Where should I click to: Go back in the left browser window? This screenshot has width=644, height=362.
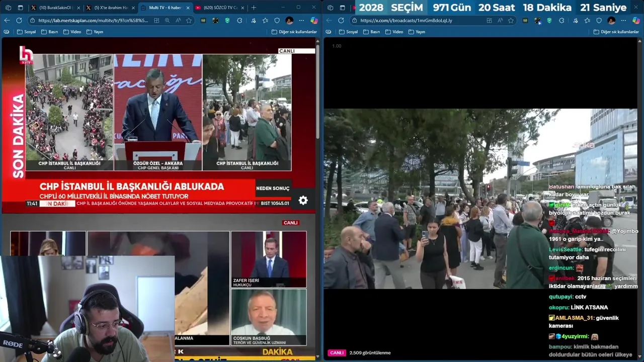tap(7, 21)
